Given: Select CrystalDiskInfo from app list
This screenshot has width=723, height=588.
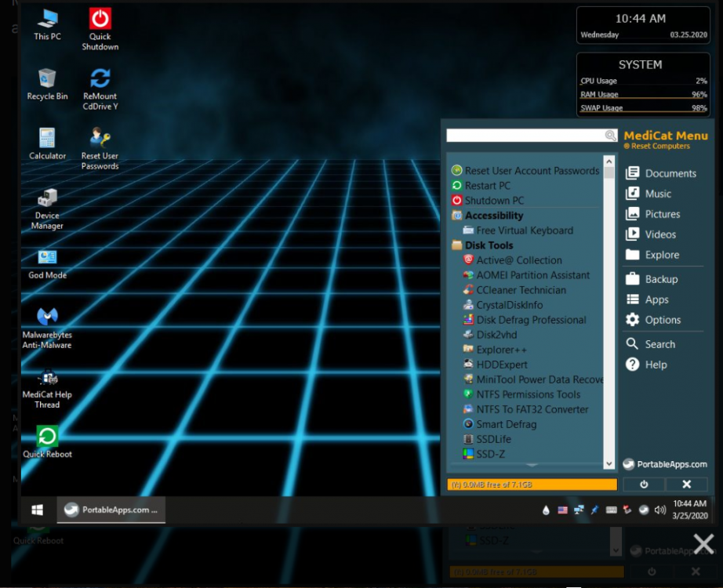Looking at the screenshot, I should click(509, 305).
